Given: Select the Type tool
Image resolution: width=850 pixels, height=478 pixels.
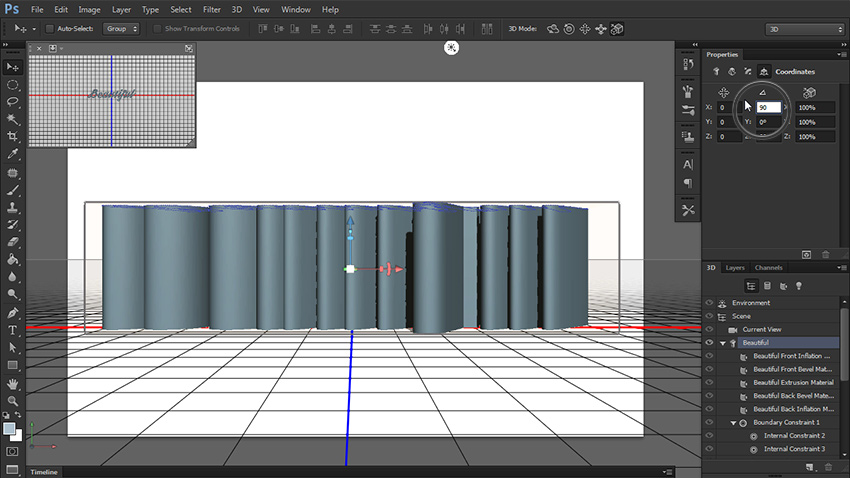Looking at the screenshot, I should point(13,330).
